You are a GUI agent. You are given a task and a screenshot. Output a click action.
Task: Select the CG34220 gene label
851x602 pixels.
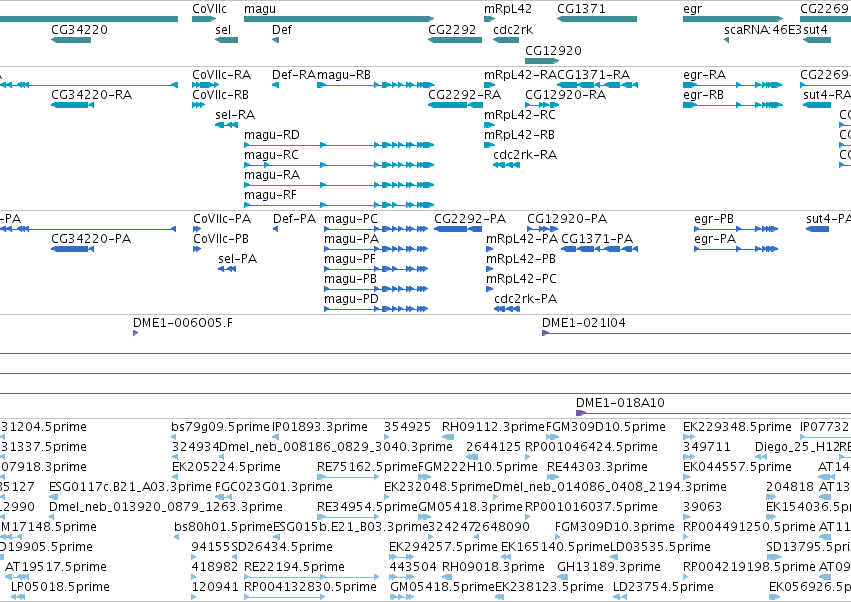click(79, 29)
